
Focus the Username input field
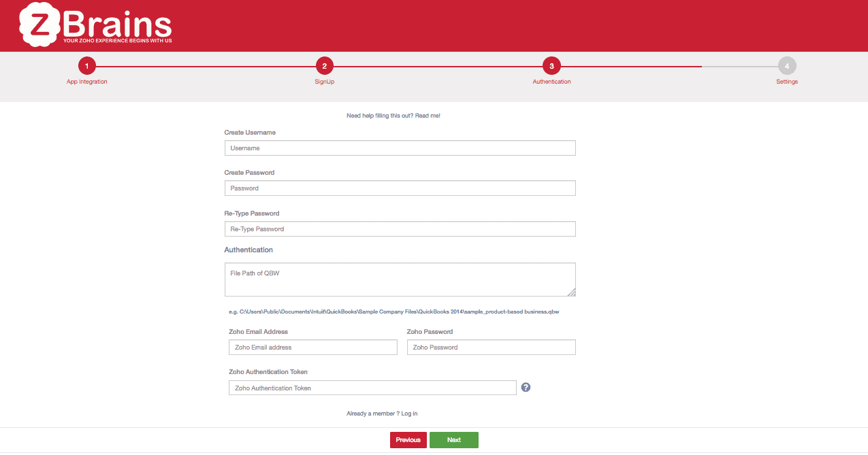pyautogui.click(x=400, y=148)
